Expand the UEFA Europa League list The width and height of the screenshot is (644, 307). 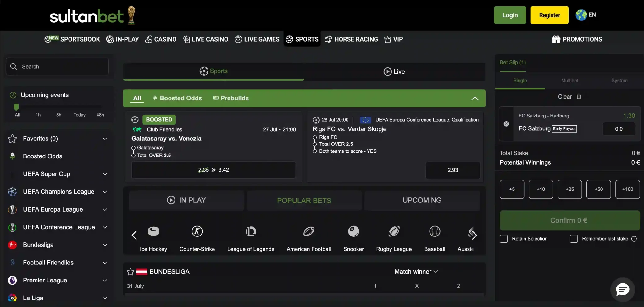click(x=105, y=209)
